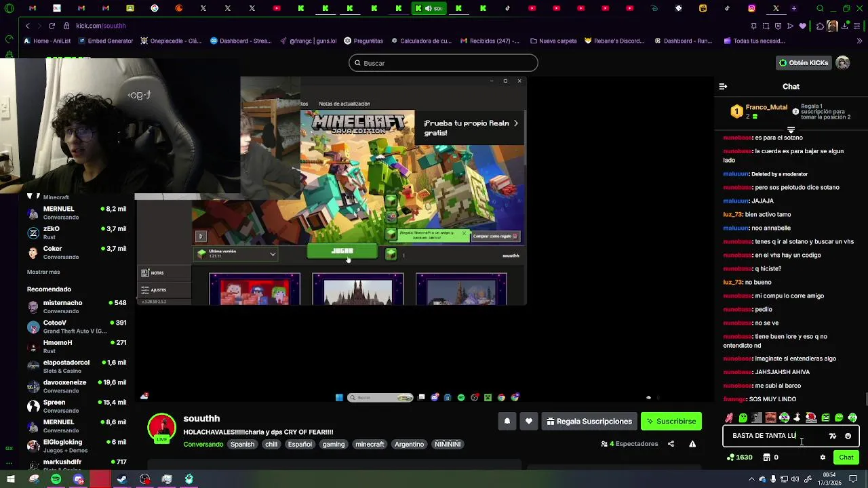The height and width of the screenshot is (488, 868).
Task: Expand the leaderboard below Franco_Mutal
Action: (791, 129)
